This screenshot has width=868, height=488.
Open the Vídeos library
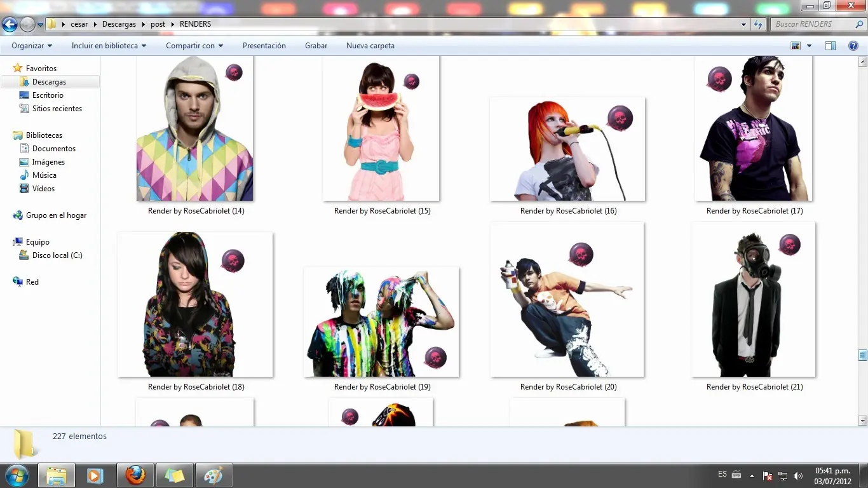click(43, 189)
